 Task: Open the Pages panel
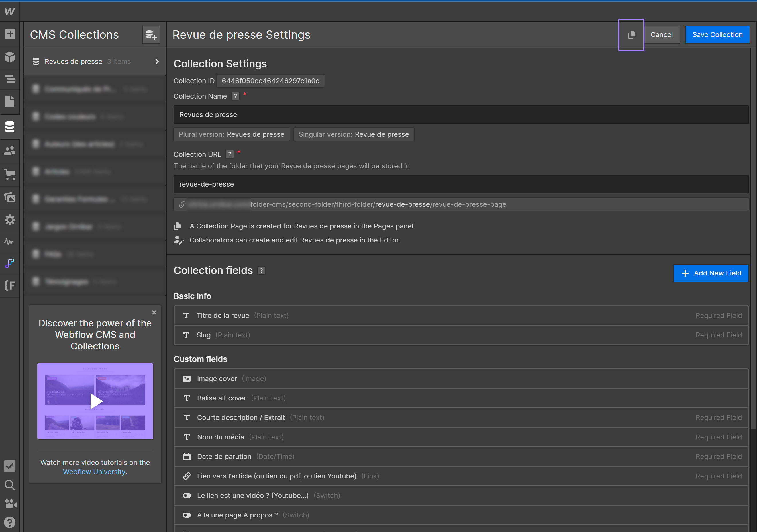click(x=10, y=101)
